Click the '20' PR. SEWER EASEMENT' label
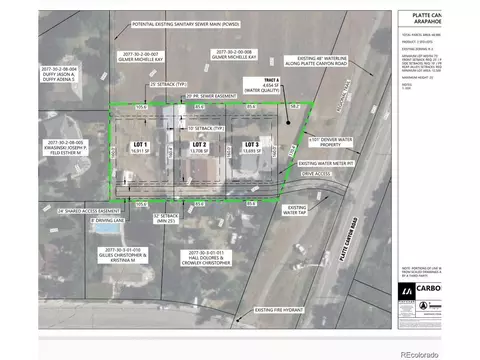Screen dimensions: 480x360 pyautogui.click(x=211, y=96)
